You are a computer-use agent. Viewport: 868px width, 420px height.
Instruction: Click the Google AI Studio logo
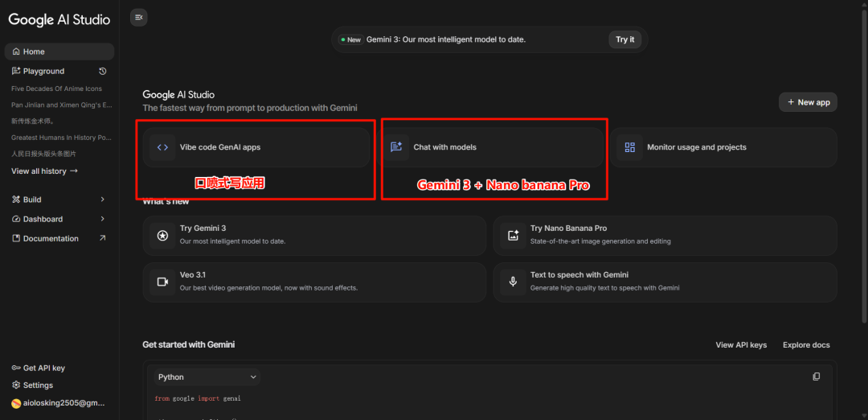tap(59, 20)
